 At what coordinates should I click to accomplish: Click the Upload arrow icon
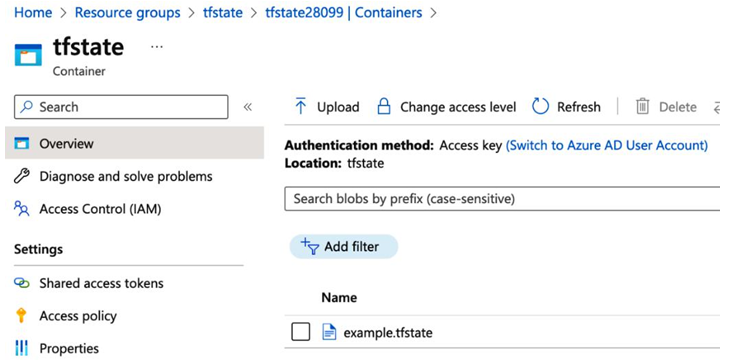click(300, 106)
